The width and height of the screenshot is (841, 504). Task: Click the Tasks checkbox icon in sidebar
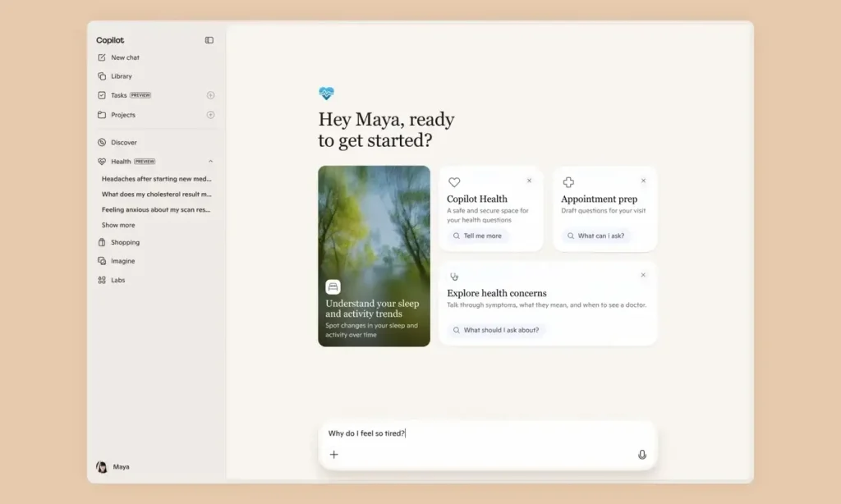click(x=102, y=95)
